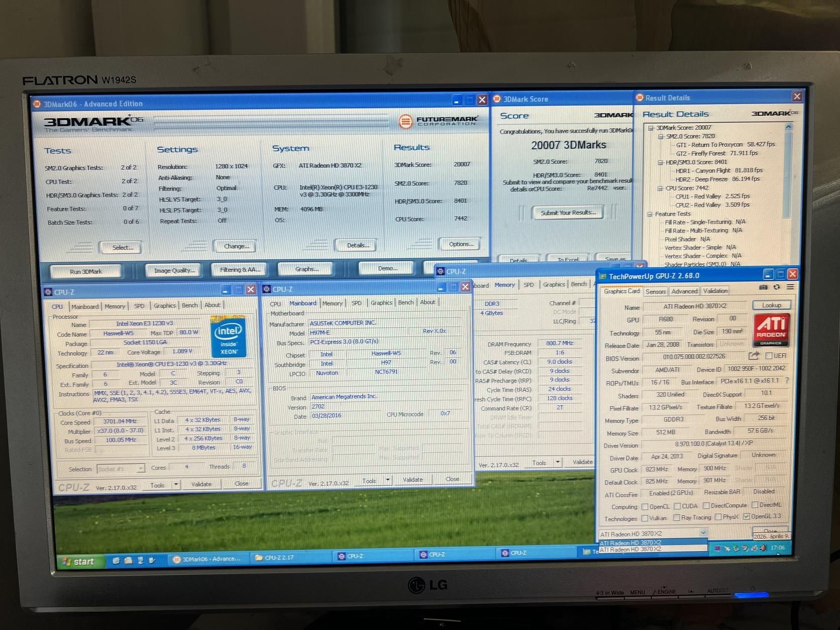Open the Windows Start menu

pos(79,562)
